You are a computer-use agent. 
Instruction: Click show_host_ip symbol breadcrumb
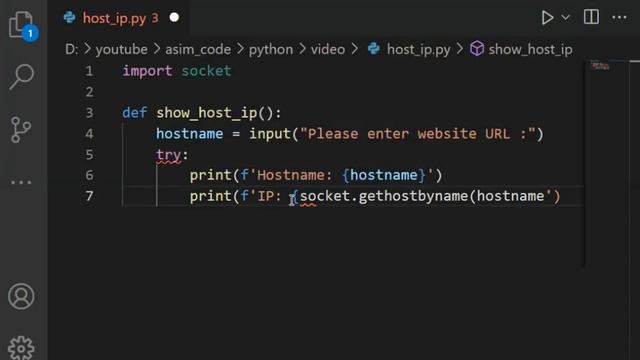click(530, 49)
